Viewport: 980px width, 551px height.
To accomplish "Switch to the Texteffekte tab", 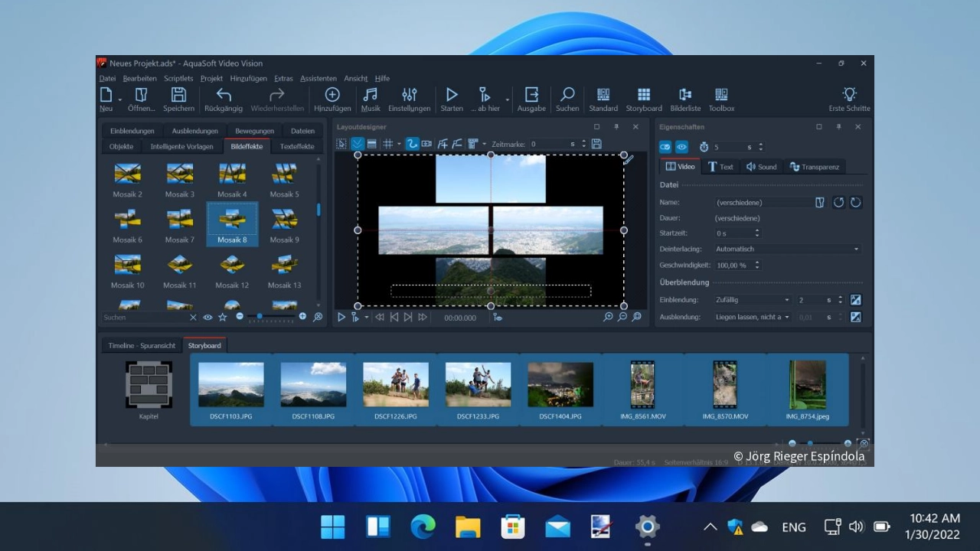I will pyautogui.click(x=297, y=146).
